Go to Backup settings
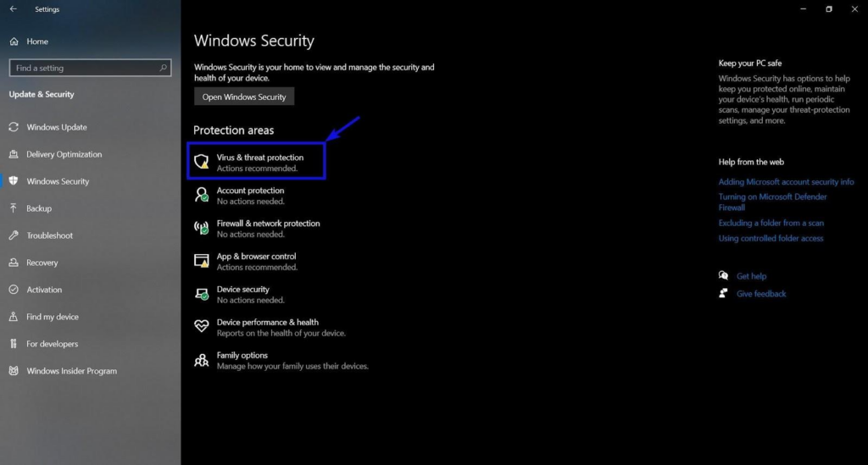This screenshot has width=868, height=465. click(39, 208)
